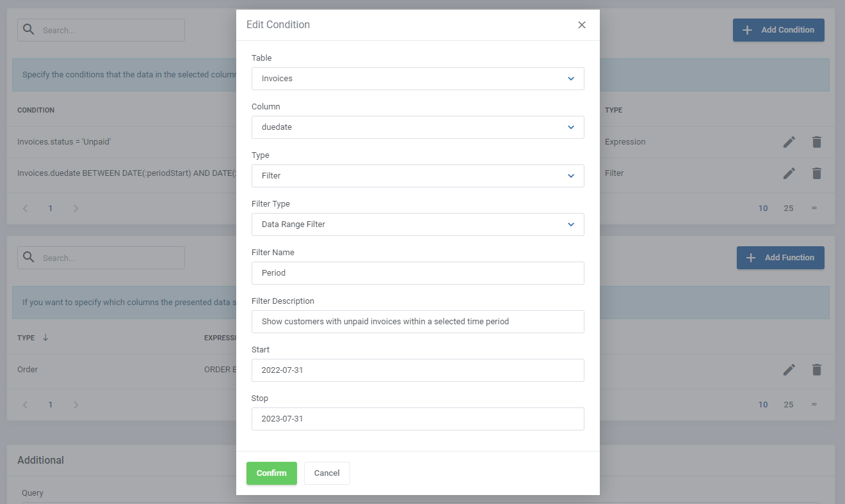Screen dimensions: 845x504
Task: Edit the Order function
Action: [789, 370]
